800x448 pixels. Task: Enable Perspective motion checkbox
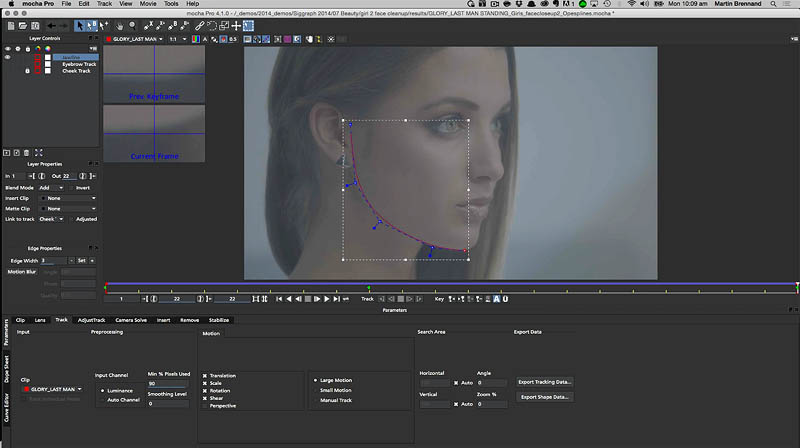tap(205, 405)
